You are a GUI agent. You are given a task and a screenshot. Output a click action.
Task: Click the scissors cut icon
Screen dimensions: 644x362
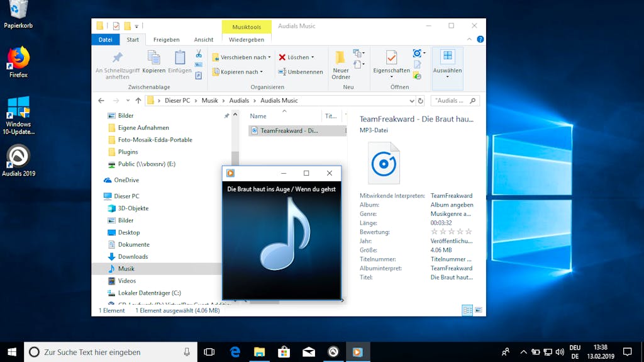click(199, 54)
